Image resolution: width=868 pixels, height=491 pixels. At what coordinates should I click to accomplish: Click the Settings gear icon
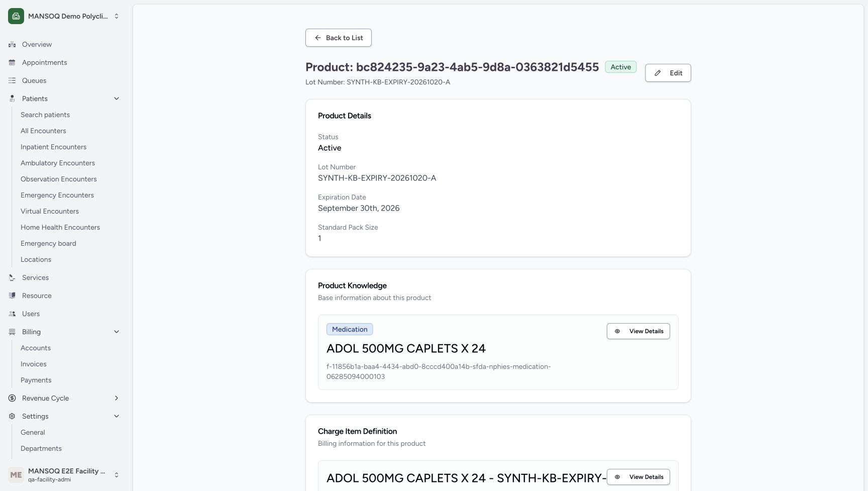click(12, 416)
